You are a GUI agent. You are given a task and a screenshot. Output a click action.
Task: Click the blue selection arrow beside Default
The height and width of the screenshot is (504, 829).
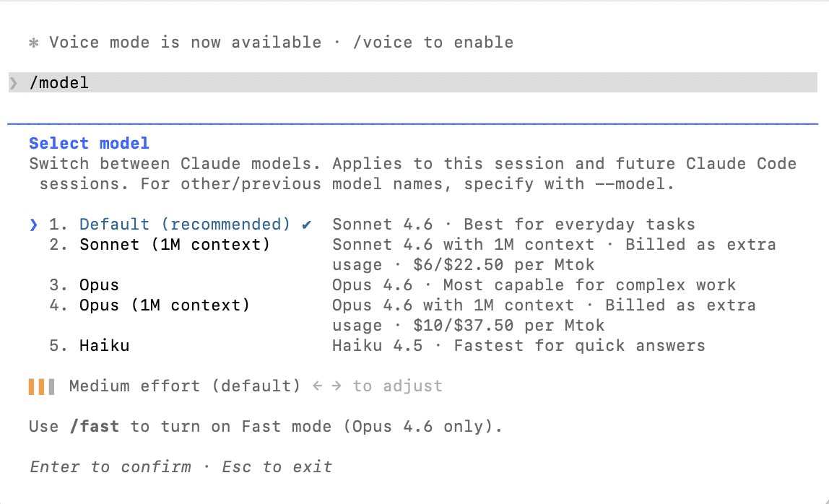33,225
